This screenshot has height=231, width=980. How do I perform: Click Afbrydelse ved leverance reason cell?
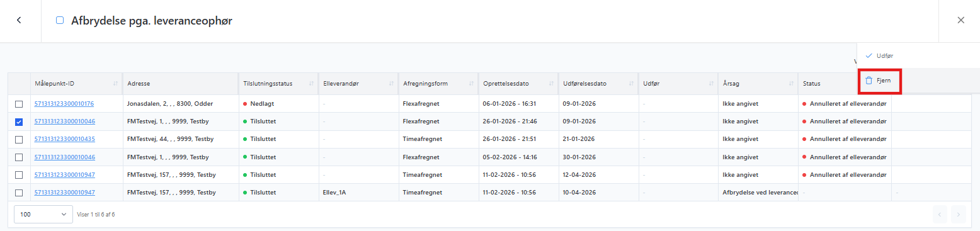click(760, 192)
